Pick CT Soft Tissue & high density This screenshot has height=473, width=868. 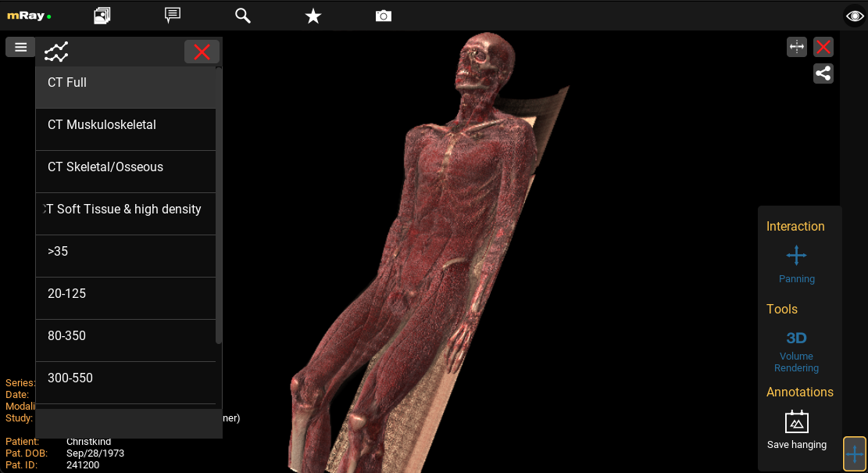[125, 210]
